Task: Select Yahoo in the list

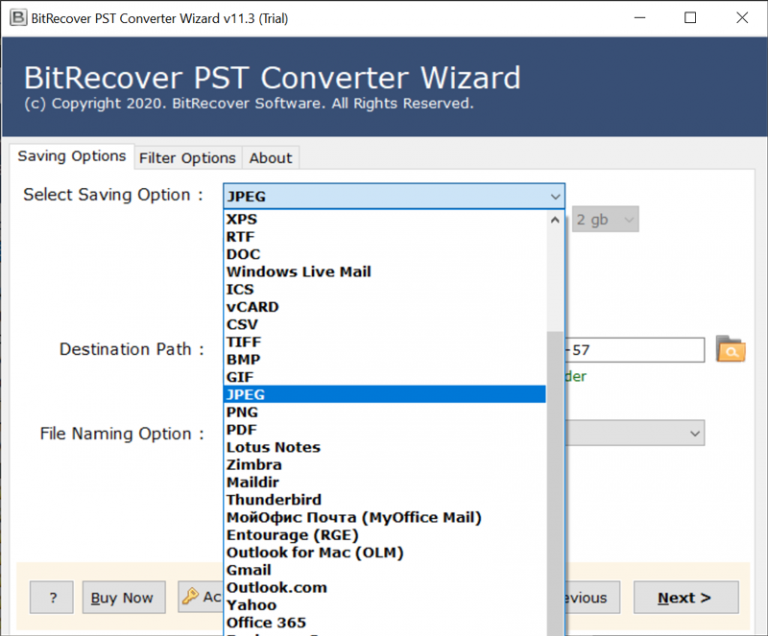Action: coord(384,605)
